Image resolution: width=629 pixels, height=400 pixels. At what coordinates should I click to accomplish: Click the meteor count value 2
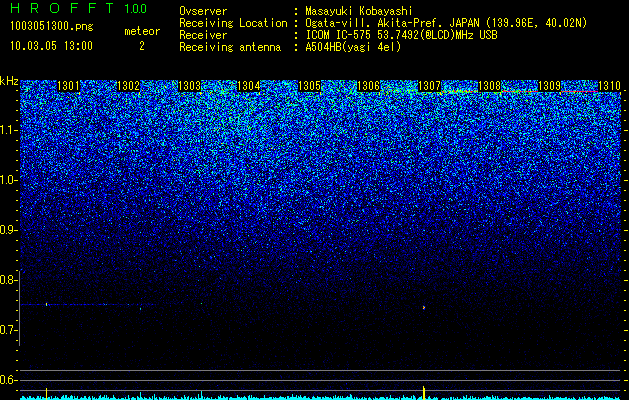click(142, 46)
